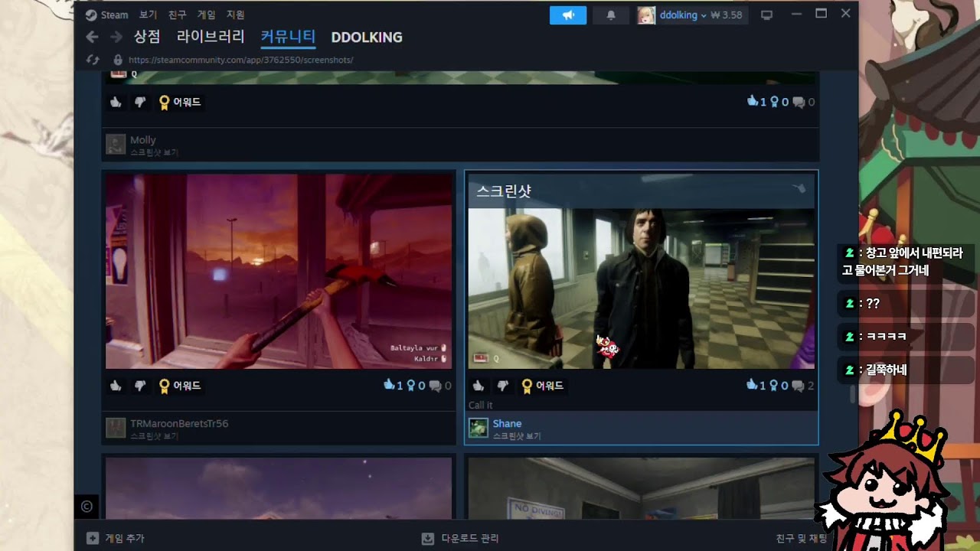Open the night sky screenshot thumbnail at bottom

[279, 488]
